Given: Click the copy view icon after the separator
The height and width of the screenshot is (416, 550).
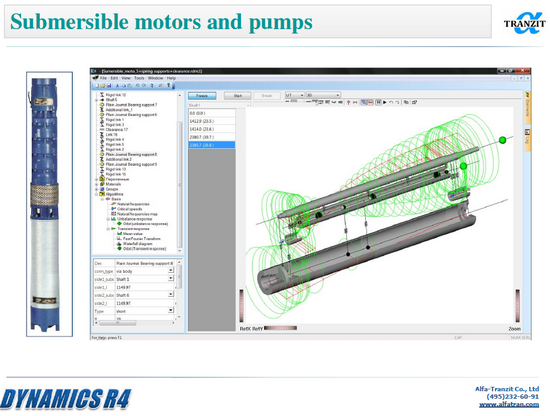Looking at the screenshot, I should [406, 102].
